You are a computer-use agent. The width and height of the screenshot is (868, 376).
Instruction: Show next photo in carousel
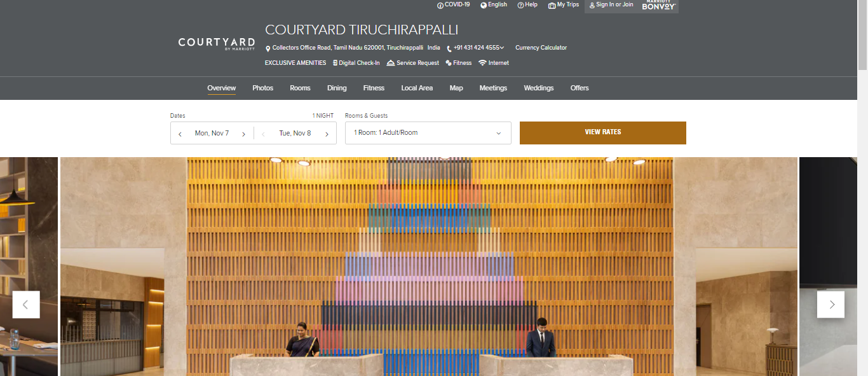831,305
